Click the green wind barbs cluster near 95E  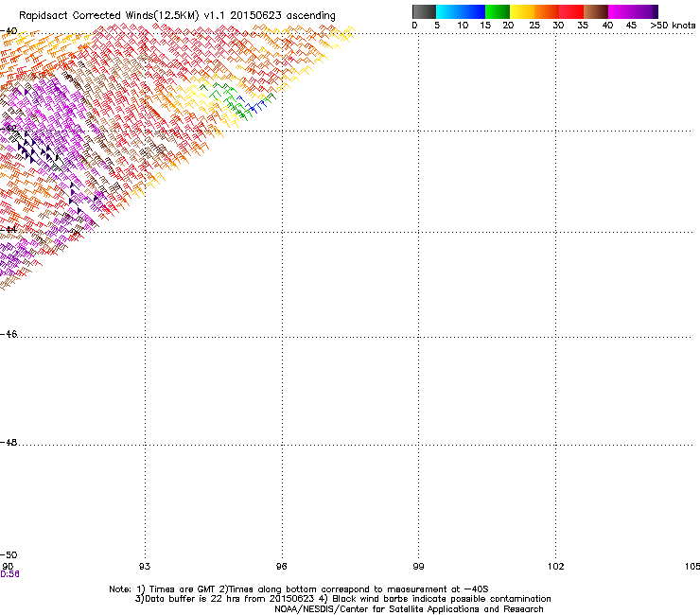230,100
